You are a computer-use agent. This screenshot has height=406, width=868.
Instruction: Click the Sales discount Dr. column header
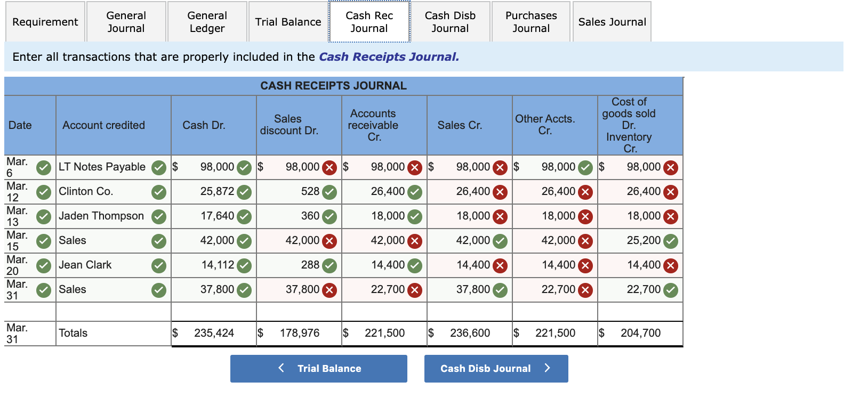[x=299, y=125]
